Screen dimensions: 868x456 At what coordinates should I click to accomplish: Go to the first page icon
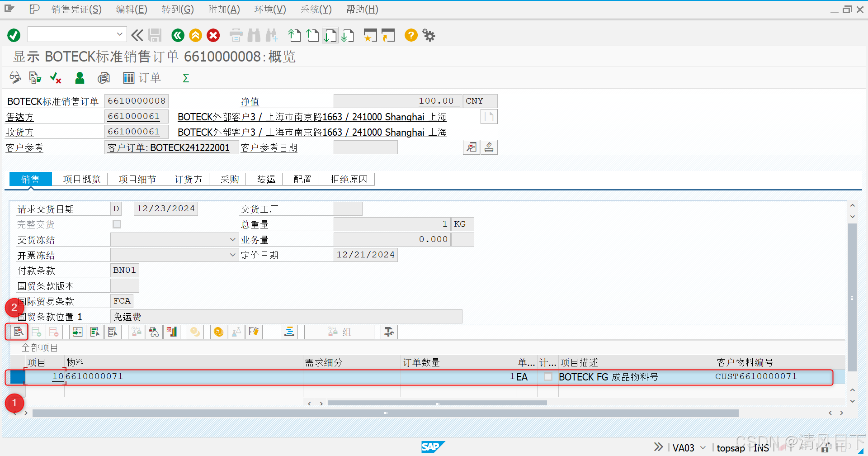coord(294,35)
